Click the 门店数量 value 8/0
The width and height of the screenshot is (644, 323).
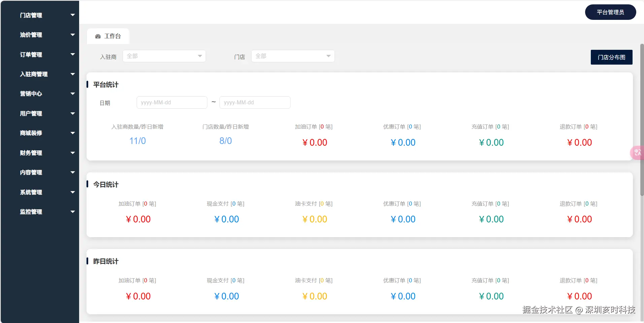(x=226, y=141)
